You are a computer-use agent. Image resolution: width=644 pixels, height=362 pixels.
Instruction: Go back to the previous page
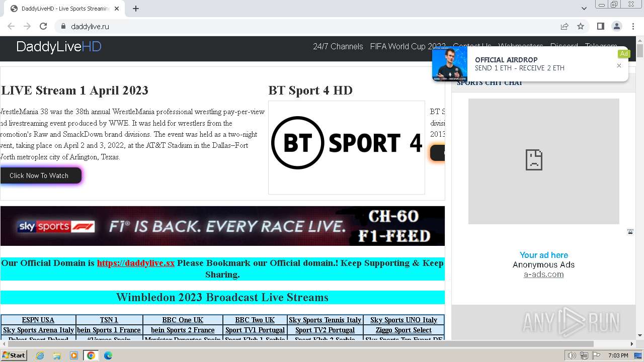(11, 26)
